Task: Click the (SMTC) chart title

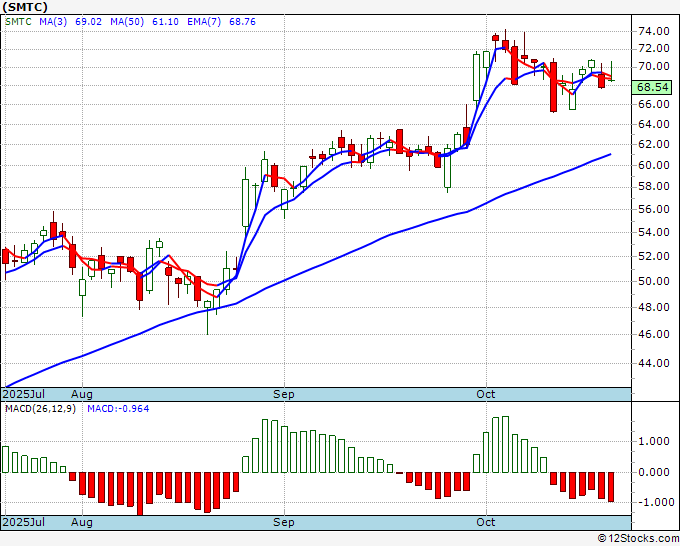Action: pyautogui.click(x=25, y=7)
